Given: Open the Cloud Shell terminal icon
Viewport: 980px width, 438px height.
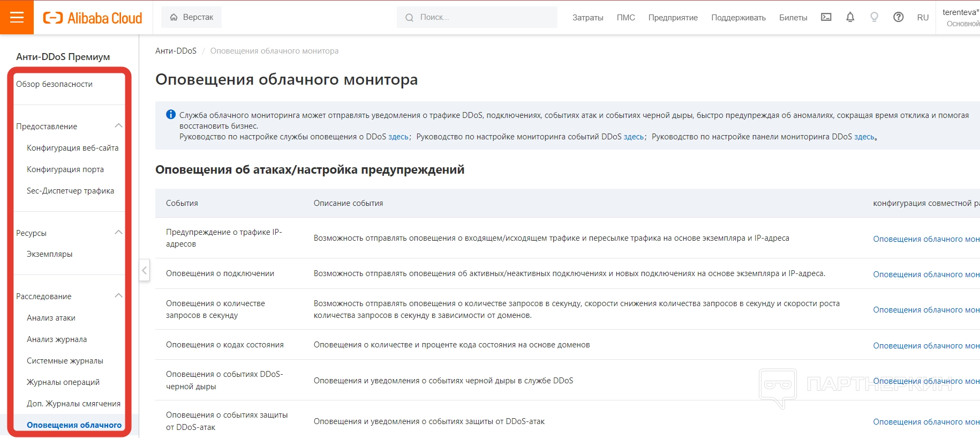Looking at the screenshot, I should pos(826,17).
